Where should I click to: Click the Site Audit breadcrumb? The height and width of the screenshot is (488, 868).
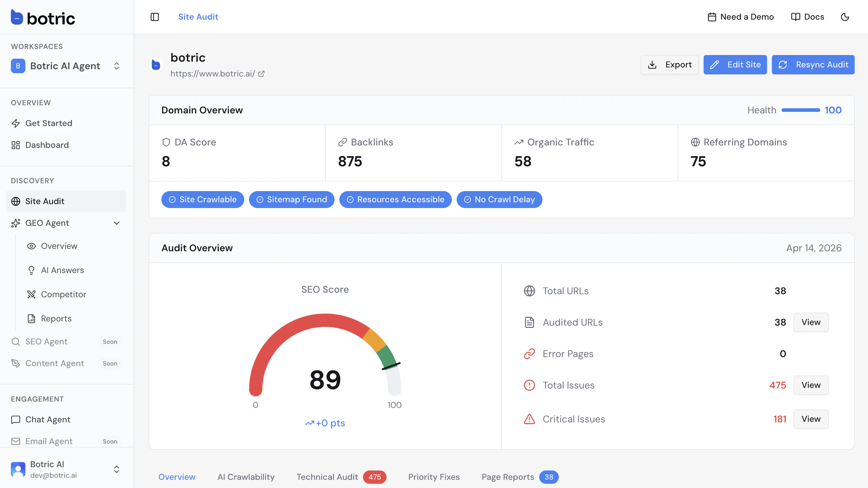[x=198, y=17]
